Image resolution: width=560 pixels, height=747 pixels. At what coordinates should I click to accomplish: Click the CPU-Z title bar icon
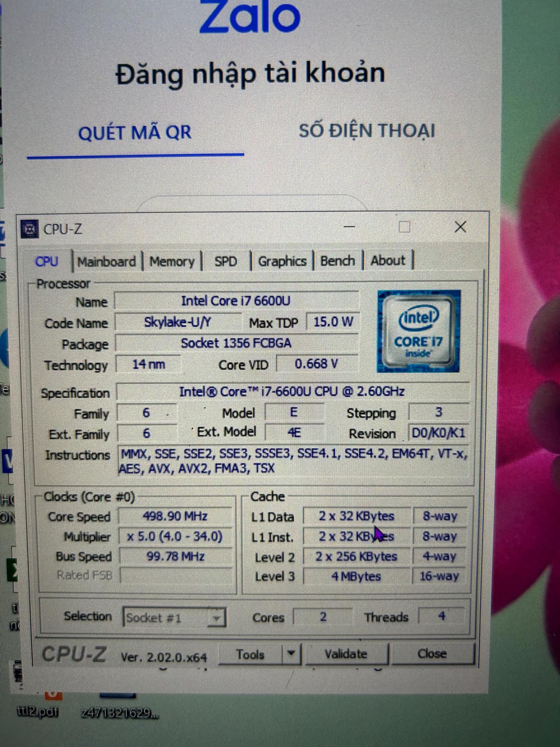(30, 230)
